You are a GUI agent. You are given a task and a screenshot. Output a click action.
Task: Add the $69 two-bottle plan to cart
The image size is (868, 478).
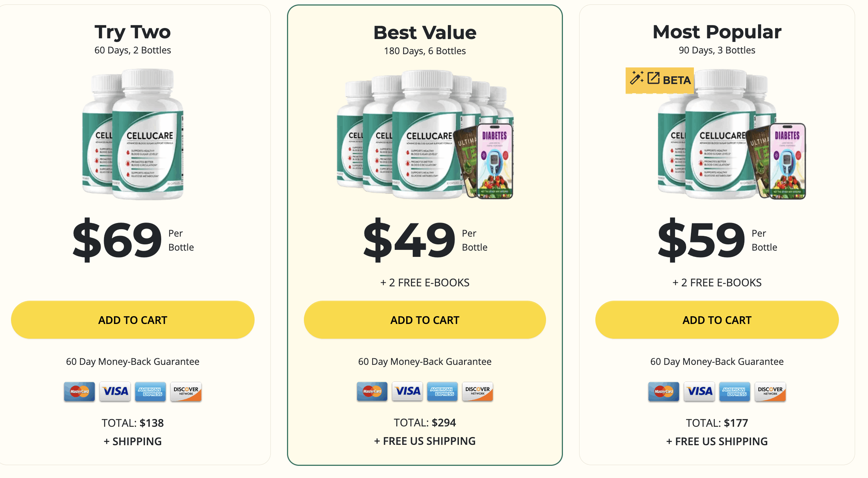[132, 320]
